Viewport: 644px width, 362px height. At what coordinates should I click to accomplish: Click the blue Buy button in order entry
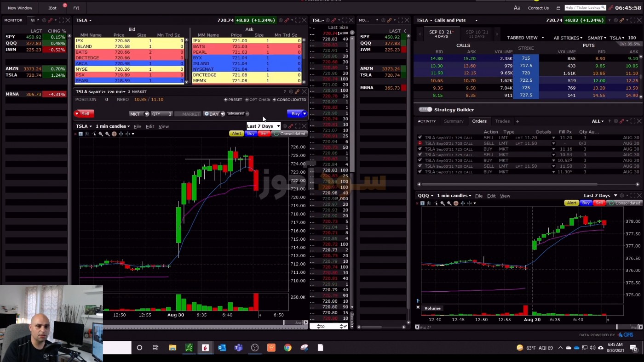pyautogui.click(x=297, y=114)
